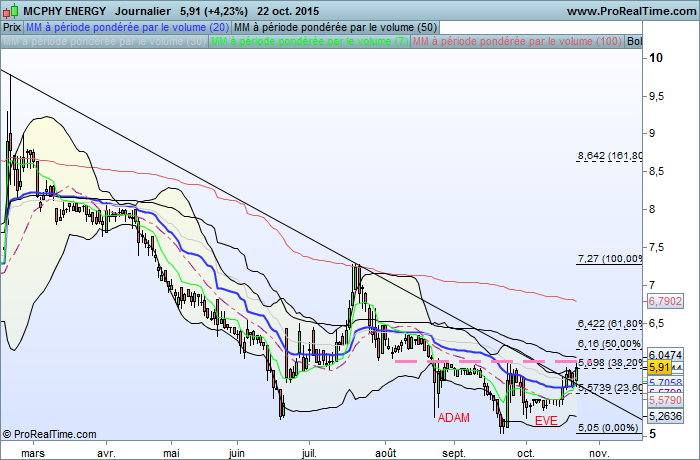The width and height of the screenshot is (700, 460).
Task: Click the mai label on the time axis
Action: [x=171, y=453]
